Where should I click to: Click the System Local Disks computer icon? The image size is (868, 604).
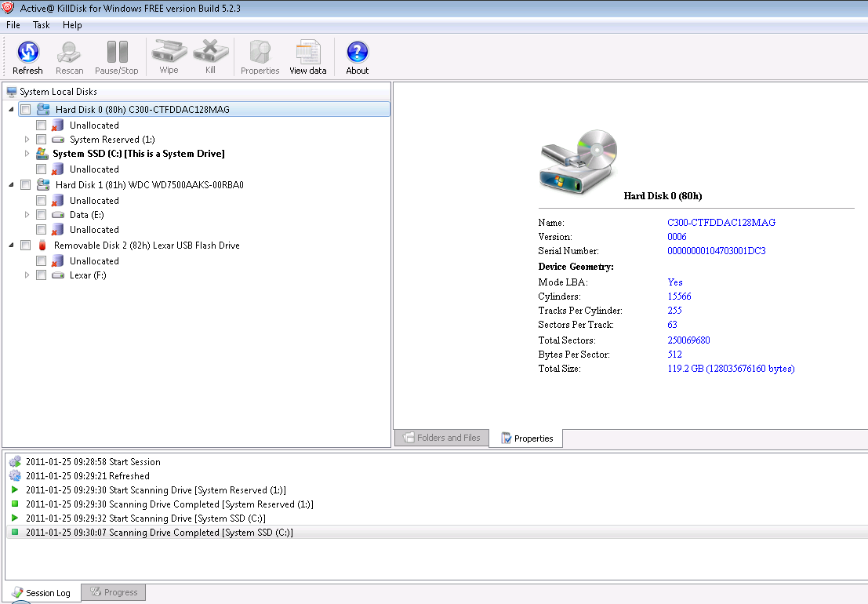[x=12, y=92]
